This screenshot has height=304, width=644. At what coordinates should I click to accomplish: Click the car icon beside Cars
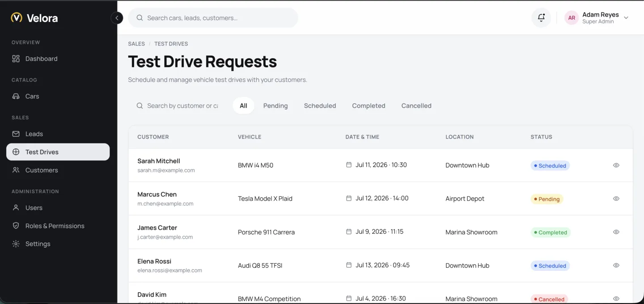(16, 96)
